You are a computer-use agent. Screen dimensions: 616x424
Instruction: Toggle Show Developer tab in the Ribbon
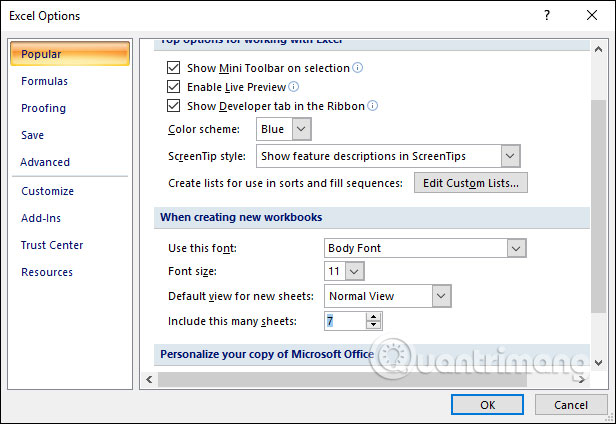[x=174, y=106]
